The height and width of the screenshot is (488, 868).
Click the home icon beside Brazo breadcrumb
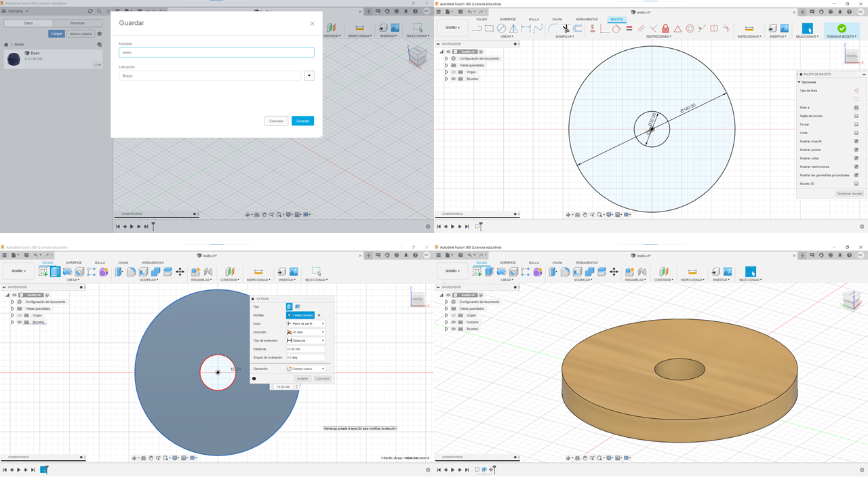click(x=6, y=45)
